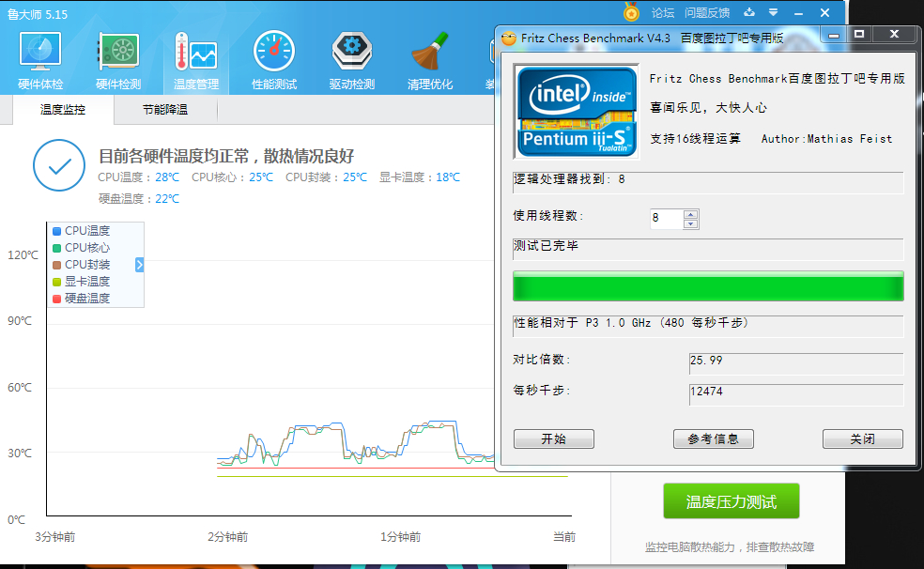Open the 硬件检测 hardware detection icon
Image resolution: width=924 pixels, height=569 pixels.
[x=118, y=61]
